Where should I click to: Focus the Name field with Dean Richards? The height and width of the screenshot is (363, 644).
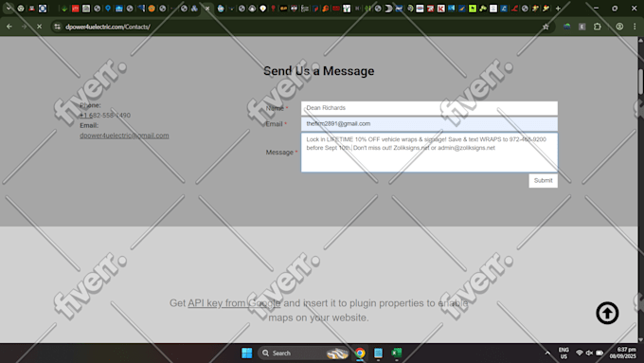coord(429,108)
